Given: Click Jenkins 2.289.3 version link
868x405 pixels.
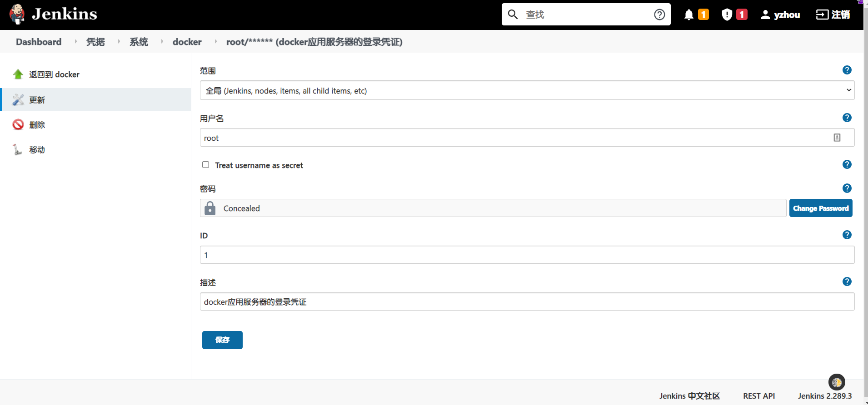Looking at the screenshot, I should click(x=825, y=396).
